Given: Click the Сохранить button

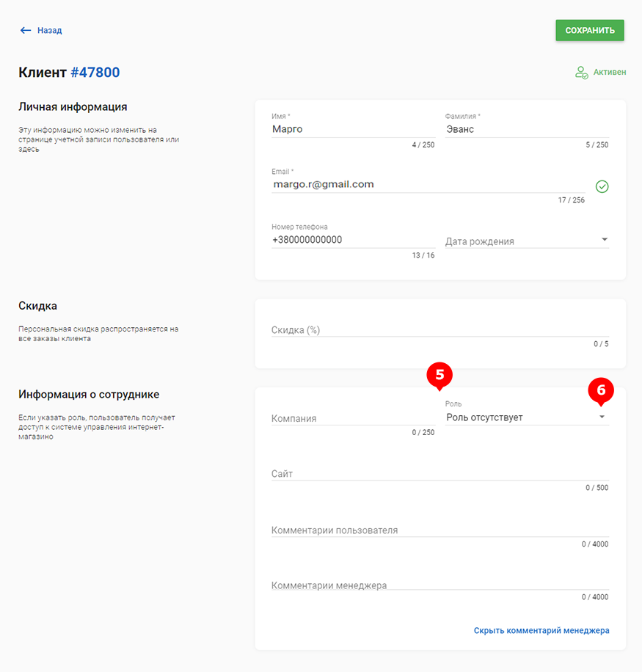Looking at the screenshot, I should point(590,30).
